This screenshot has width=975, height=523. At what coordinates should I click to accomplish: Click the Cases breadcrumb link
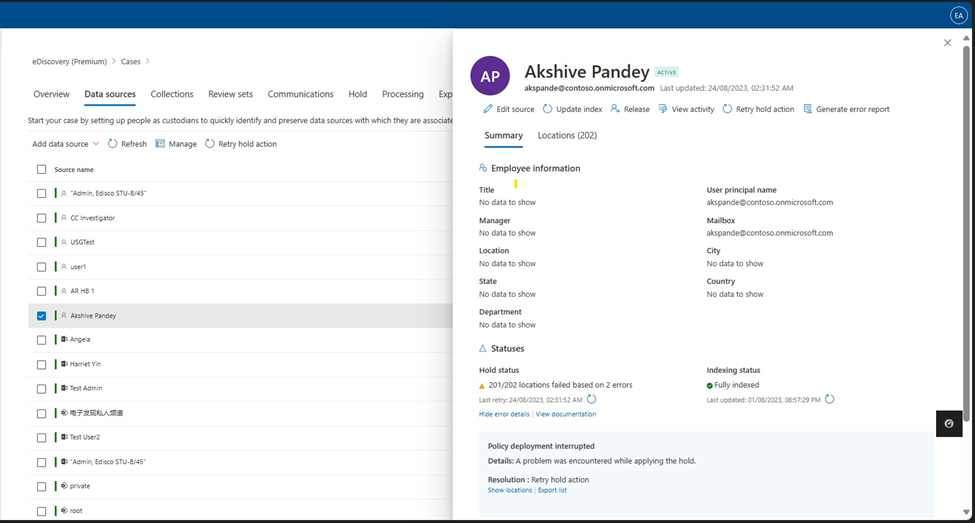(131, 62)
